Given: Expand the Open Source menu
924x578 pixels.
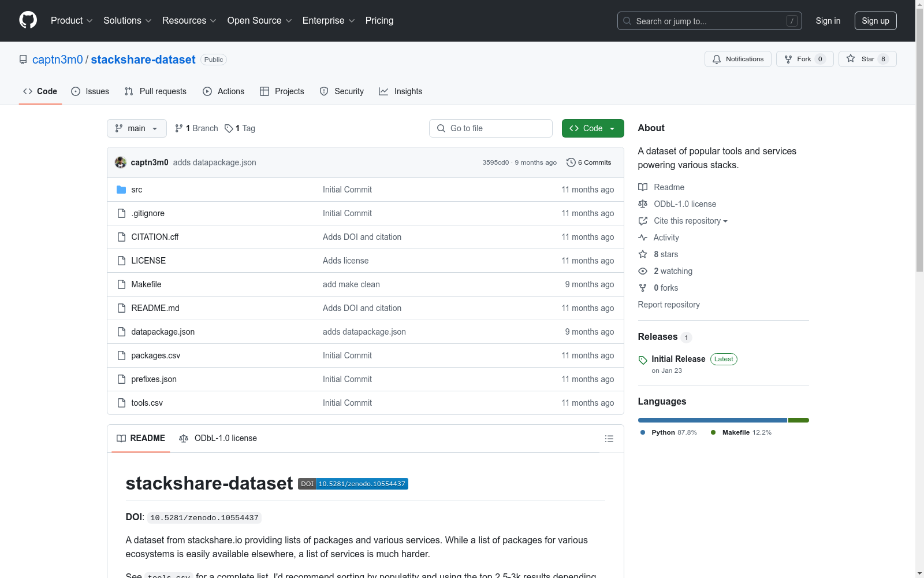Looking at the screenshot, I should pyautogui.click(x=260, y=20).
